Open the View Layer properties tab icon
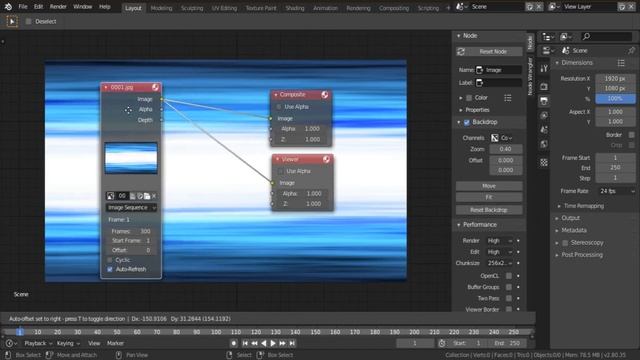Viewport: 640px width, 360px height. [544, 116]
